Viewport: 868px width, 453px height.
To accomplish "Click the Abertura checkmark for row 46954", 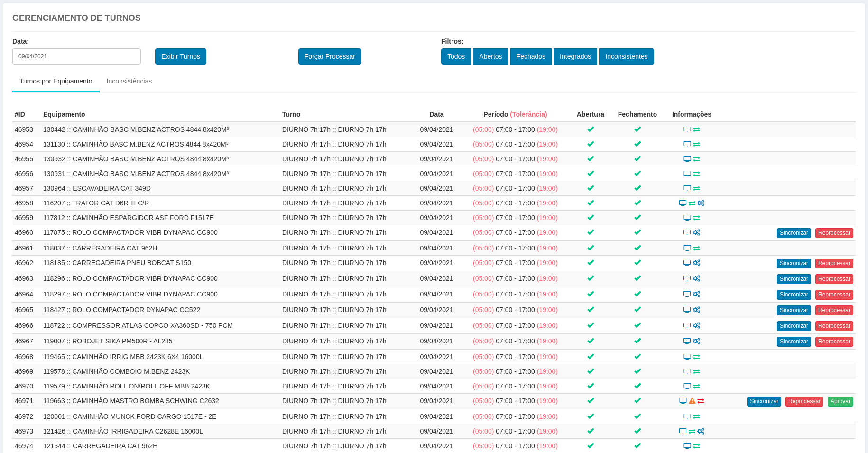I will 591,144.
